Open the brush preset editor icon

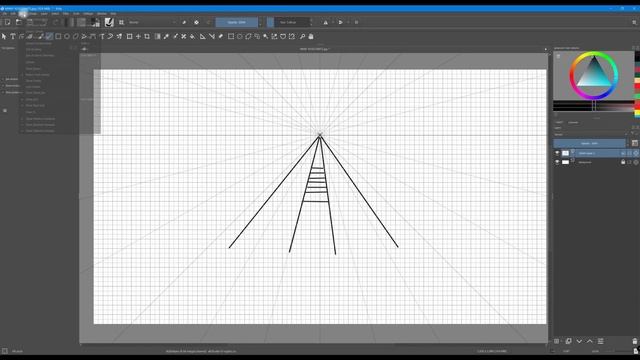[109, 22]
